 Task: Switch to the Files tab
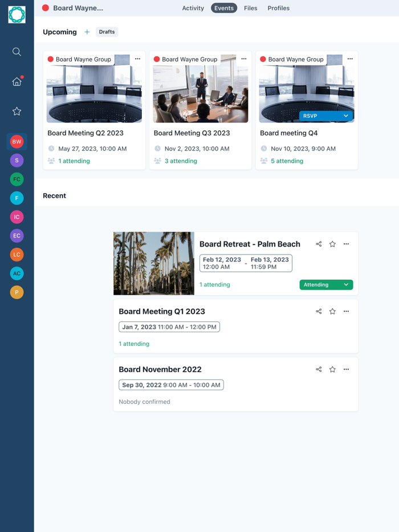coord(251,8)
